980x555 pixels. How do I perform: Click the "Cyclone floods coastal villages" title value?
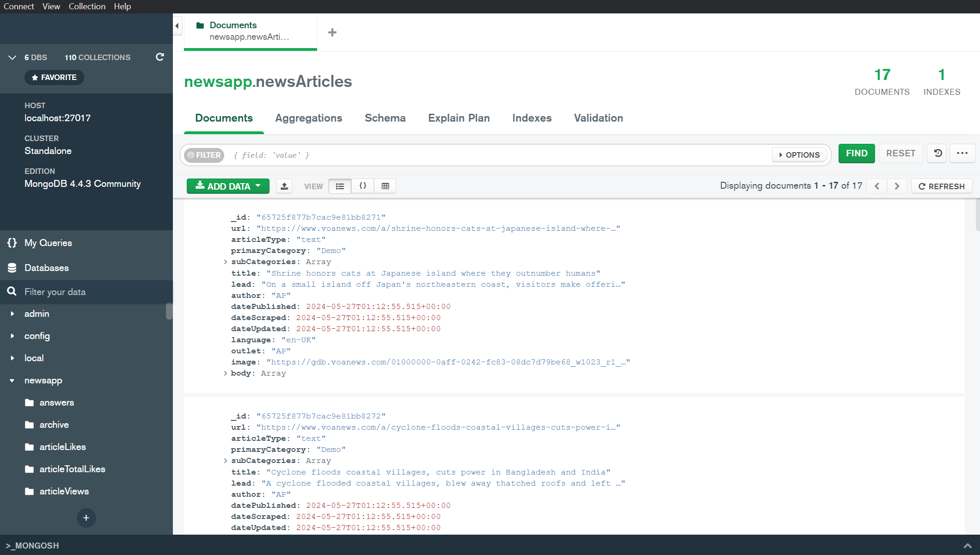(438, 472)
